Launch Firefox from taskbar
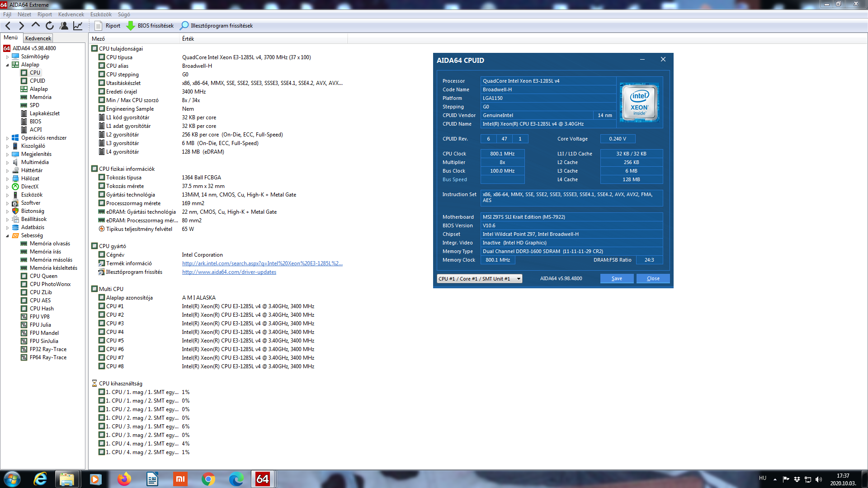This screenshot has width=868, height=488. pyautogui.click(x=123, y=479)
